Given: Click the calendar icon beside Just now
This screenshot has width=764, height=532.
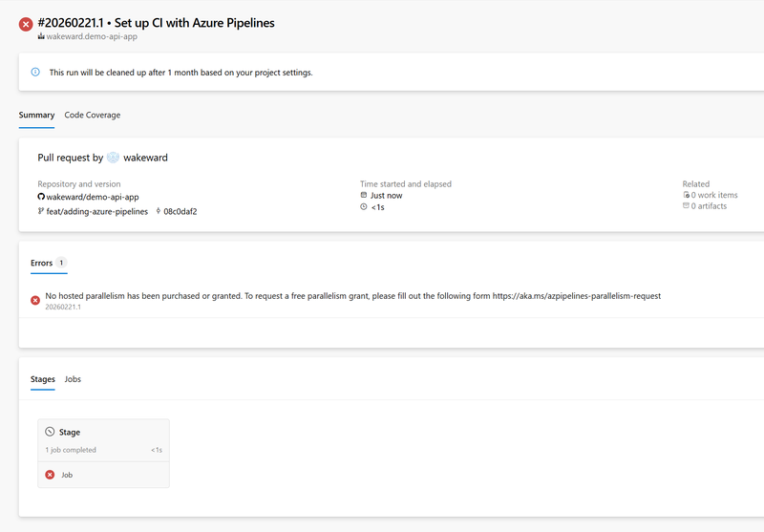Looking at the screenshot, I should (364, 196).
